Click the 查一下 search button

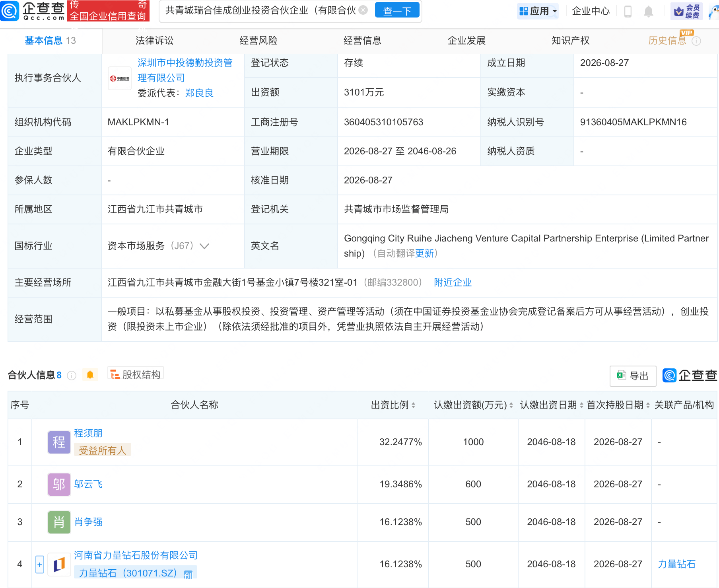tap(397, 10)
